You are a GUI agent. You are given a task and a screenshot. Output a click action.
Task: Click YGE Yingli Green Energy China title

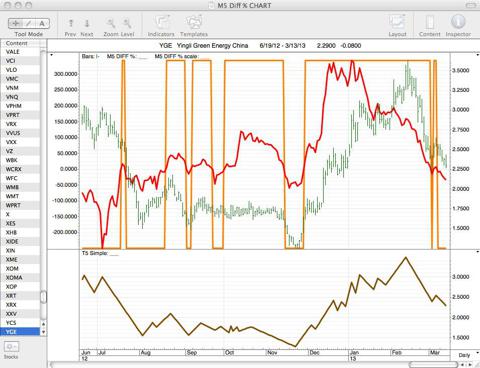(204, 46)
